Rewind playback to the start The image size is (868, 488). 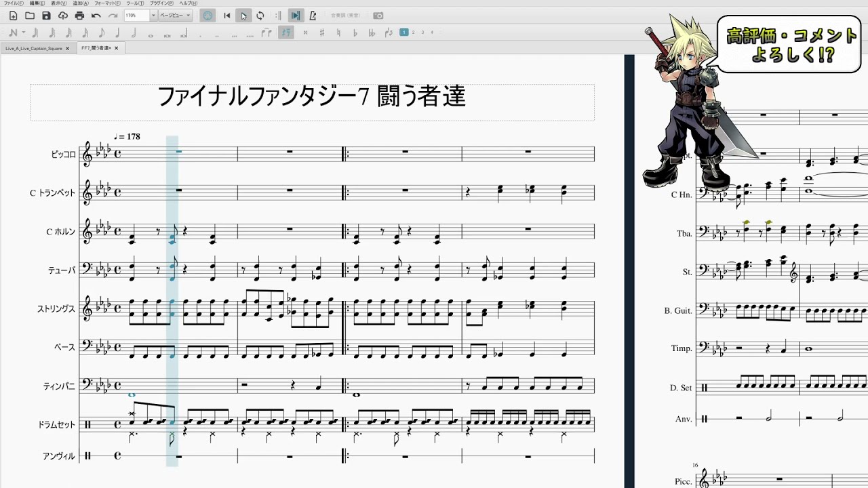[x=227, y=16]
